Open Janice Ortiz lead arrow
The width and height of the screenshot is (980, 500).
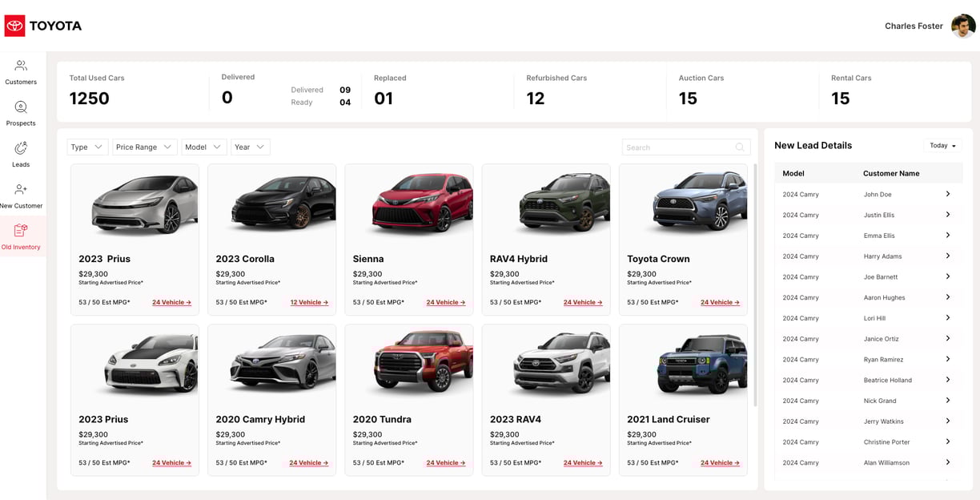948,338
